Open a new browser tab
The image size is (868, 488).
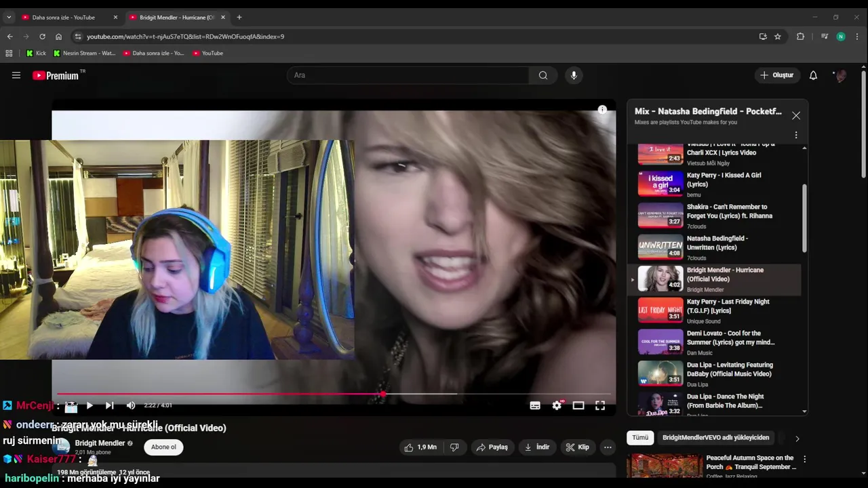[x=239, y=17]
